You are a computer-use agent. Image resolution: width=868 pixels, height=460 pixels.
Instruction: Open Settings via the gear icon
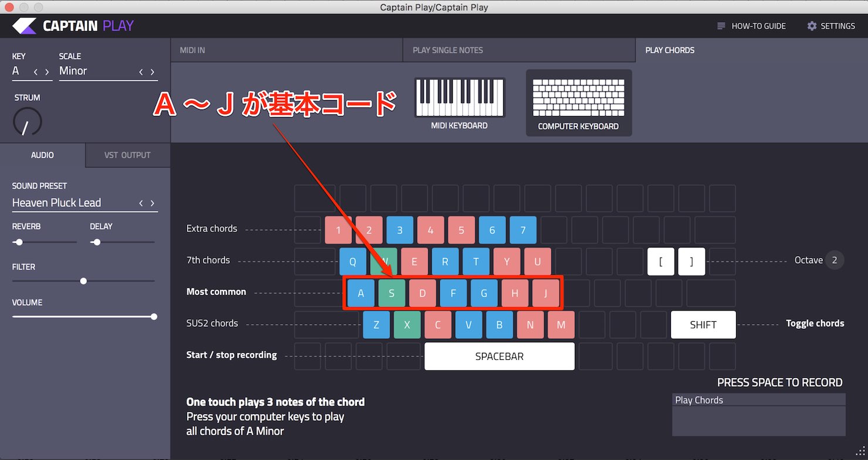pos(812,26)
